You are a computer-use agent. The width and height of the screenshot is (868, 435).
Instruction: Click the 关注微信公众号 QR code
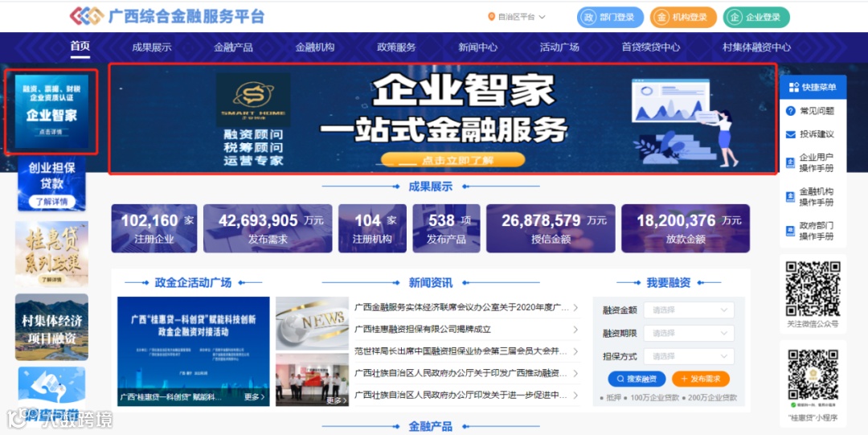tap(813, 289)
